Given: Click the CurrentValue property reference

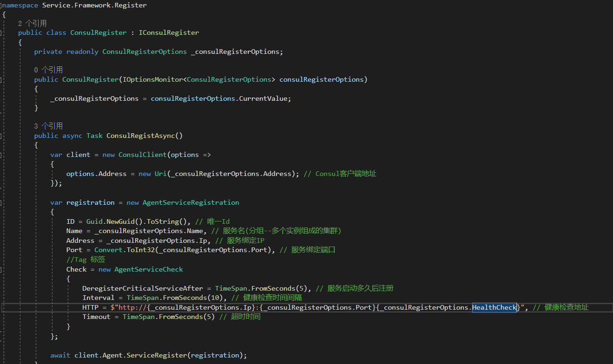Looking at the screenshot, I should (x=264, y=98).
